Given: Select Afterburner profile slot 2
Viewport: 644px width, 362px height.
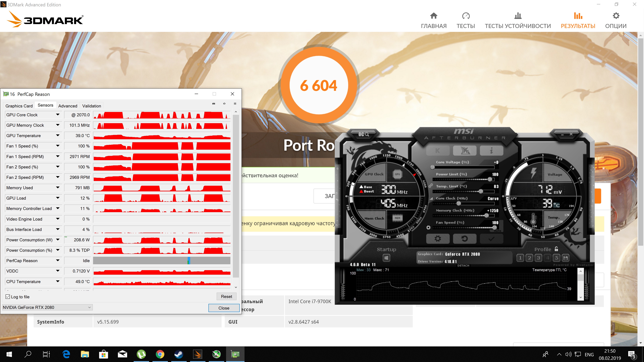Looking at the screenshot, I should (x=529, y=258).
